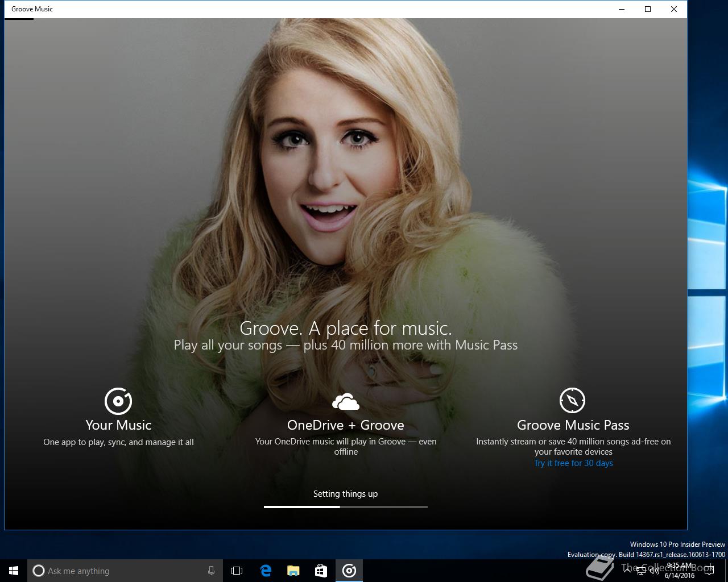Click the Groove Music Pass compass icon
The height and width of the screenshot is (582, 728).
(x=572, y=401)
